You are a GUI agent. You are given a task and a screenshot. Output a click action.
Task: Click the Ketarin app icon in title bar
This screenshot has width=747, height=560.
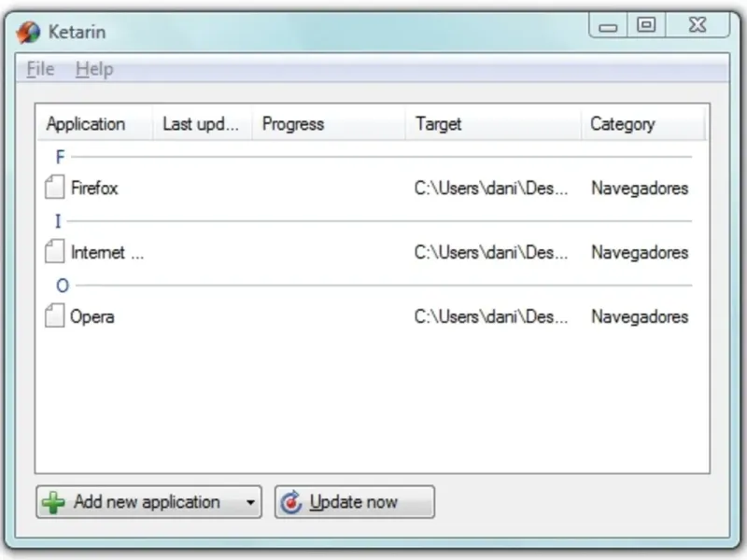pos(29,33)
